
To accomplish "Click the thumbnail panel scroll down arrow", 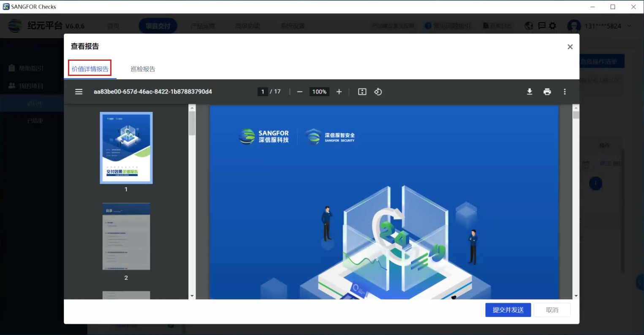I will (x=192, y=296).
